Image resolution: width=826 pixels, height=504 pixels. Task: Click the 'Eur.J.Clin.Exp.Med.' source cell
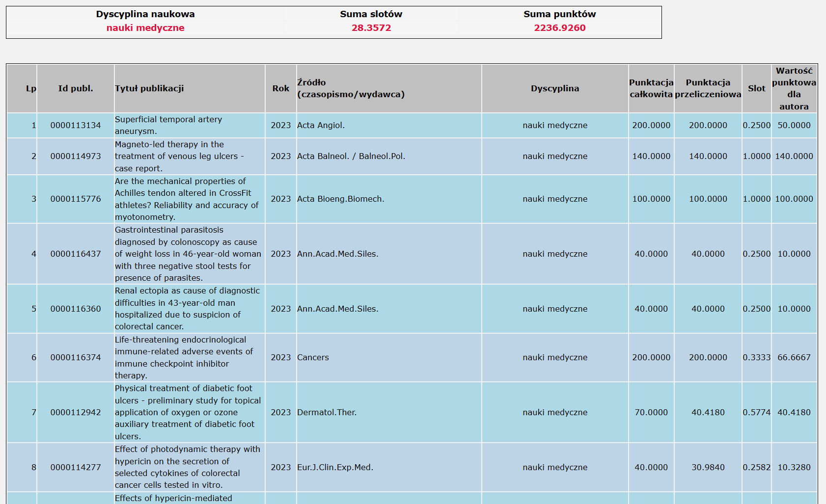coord(335,467)
